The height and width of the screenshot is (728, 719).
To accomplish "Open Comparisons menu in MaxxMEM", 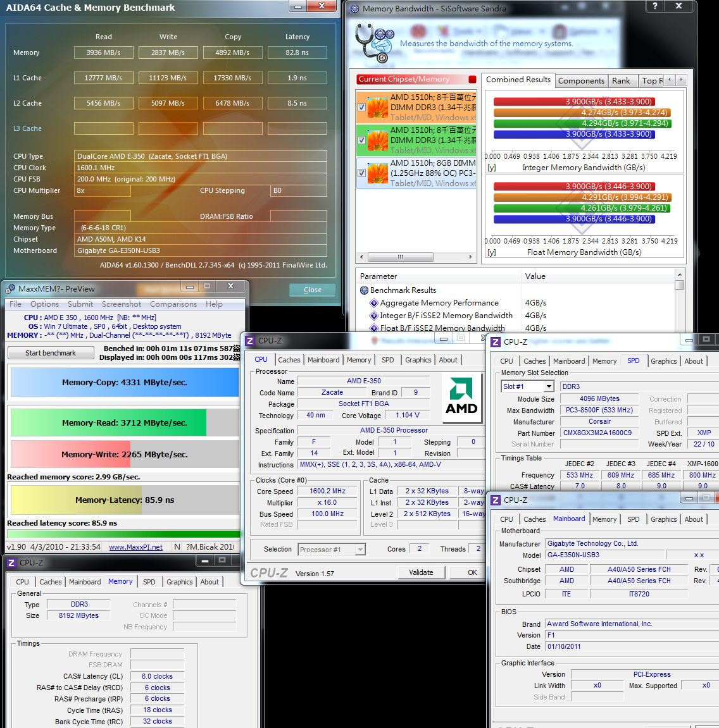I will pyautogui.click(x=173, y=304).
